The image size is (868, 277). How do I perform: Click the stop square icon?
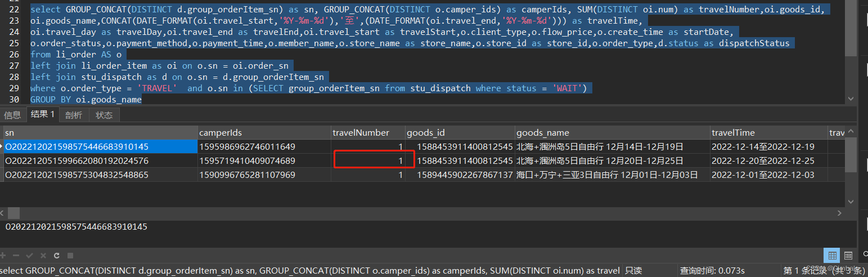70,255
